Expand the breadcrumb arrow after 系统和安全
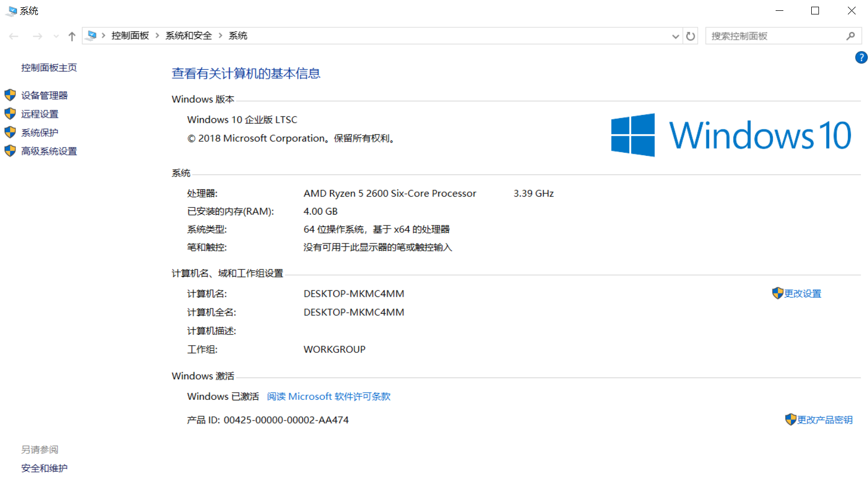The image size is (868, 487). 220,35
